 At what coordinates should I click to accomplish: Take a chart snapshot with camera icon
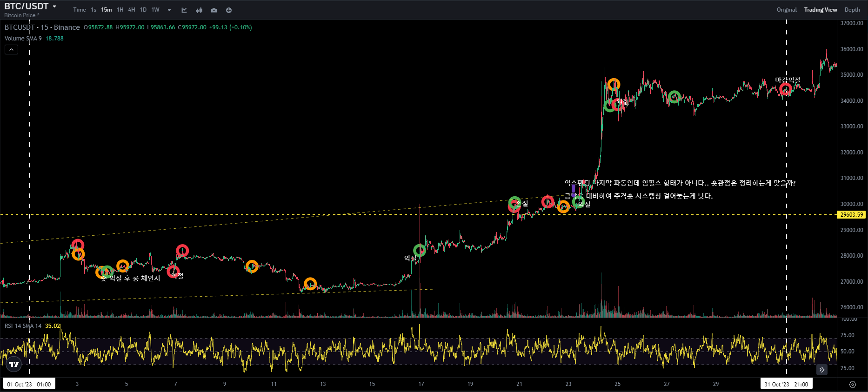(214, 10)
